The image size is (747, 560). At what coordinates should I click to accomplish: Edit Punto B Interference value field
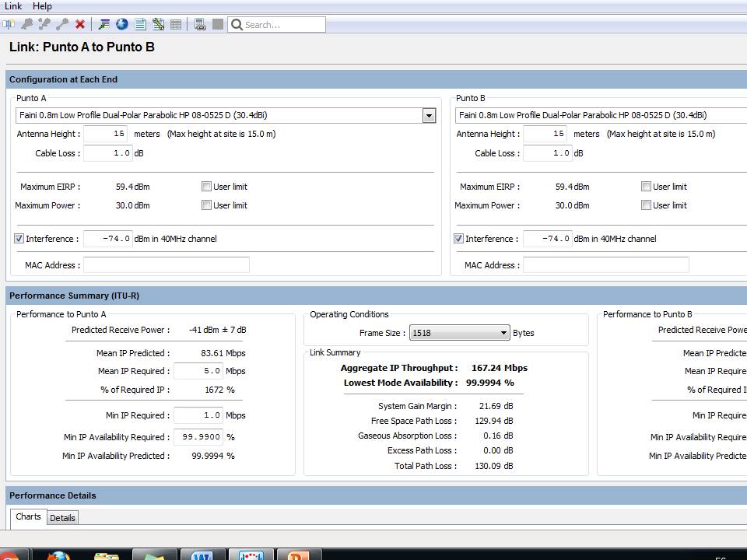point(548,239)
